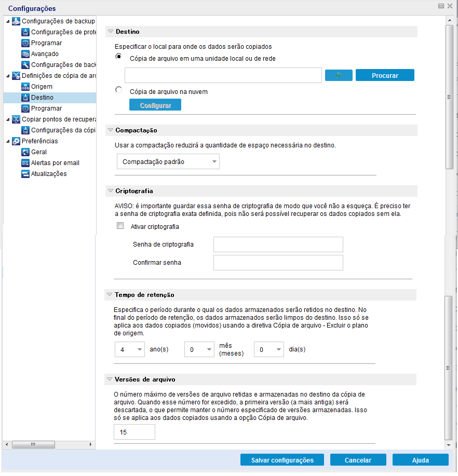This screenshot has width=458, height=476.
Task: Select Avançado in the settings tree
Action: 45,54
